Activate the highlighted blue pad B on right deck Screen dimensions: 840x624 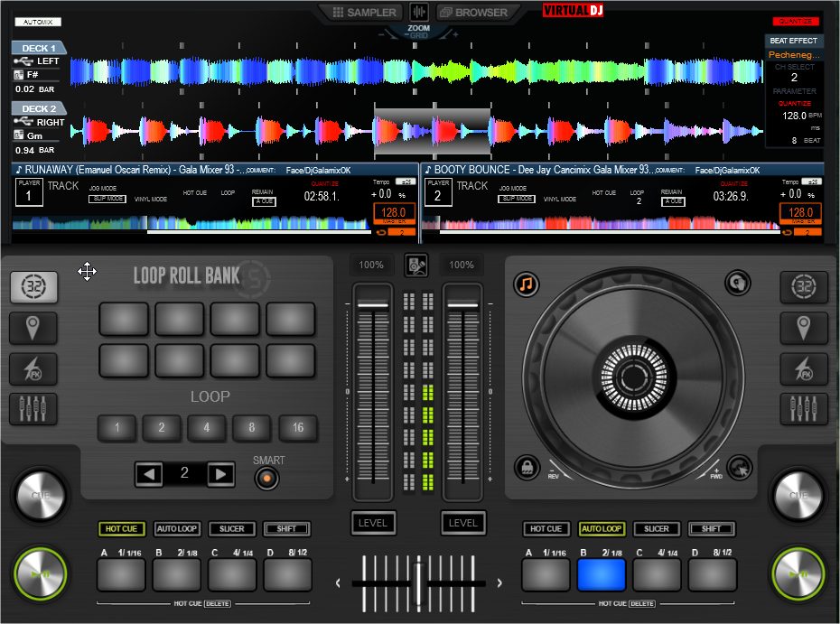coord(601,574)
